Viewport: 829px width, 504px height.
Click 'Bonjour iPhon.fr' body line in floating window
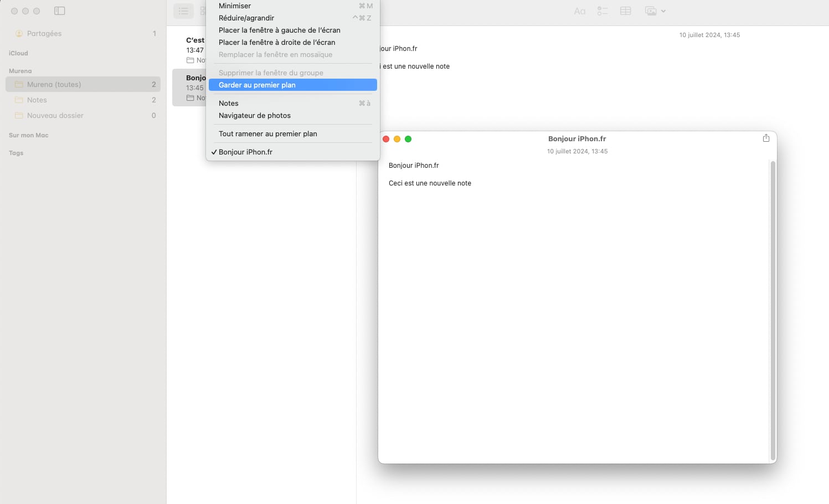point(414,166)
